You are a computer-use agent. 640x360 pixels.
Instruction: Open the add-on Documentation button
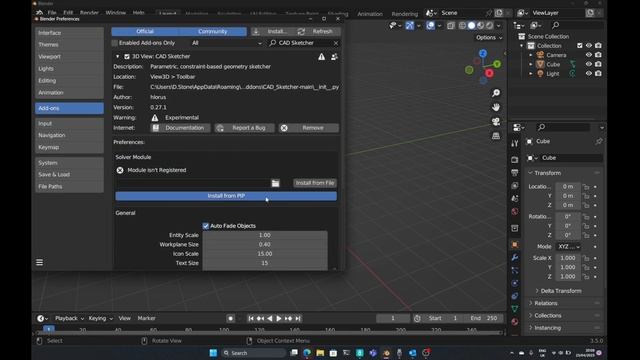[x=180, y=128]
